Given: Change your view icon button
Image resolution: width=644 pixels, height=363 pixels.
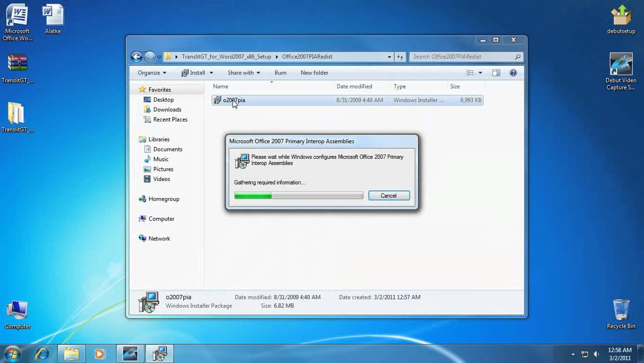Looking at the screenshot, I should pyautogui.click(x=470, y=73).
